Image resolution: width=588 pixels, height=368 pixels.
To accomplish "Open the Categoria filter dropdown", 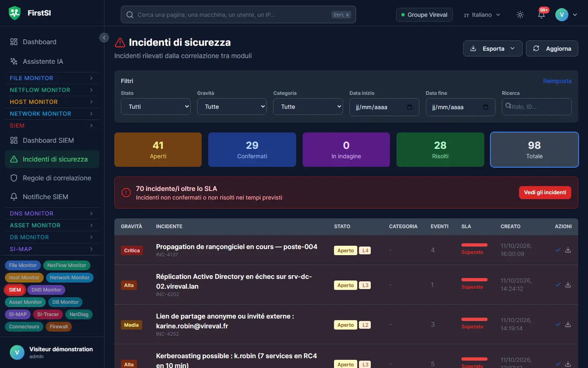I will point(308,107).
